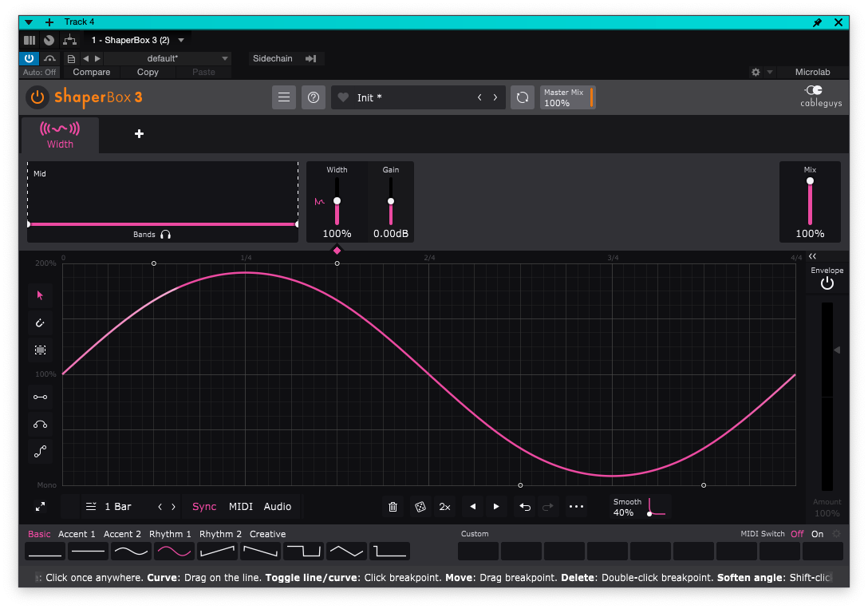Open the Creative wave category
This screenshot has height=609, width=868.
pyautogui.click(x=267, y=534)
